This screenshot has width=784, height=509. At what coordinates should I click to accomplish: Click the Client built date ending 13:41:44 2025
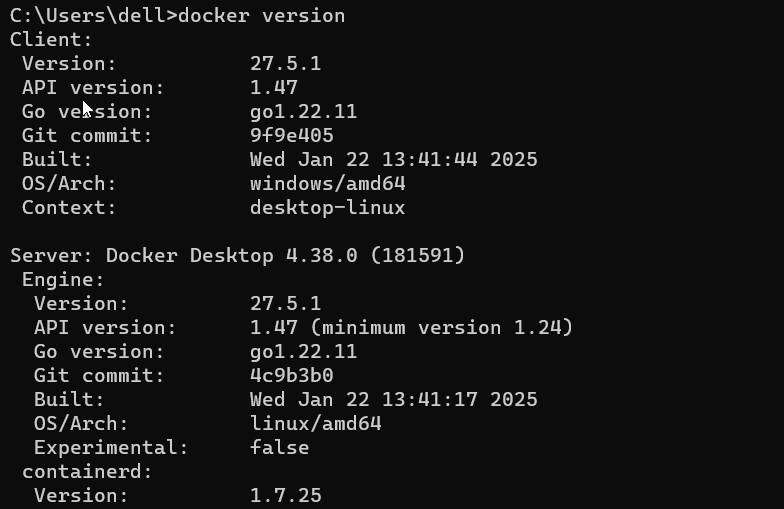tap(394, 160)
